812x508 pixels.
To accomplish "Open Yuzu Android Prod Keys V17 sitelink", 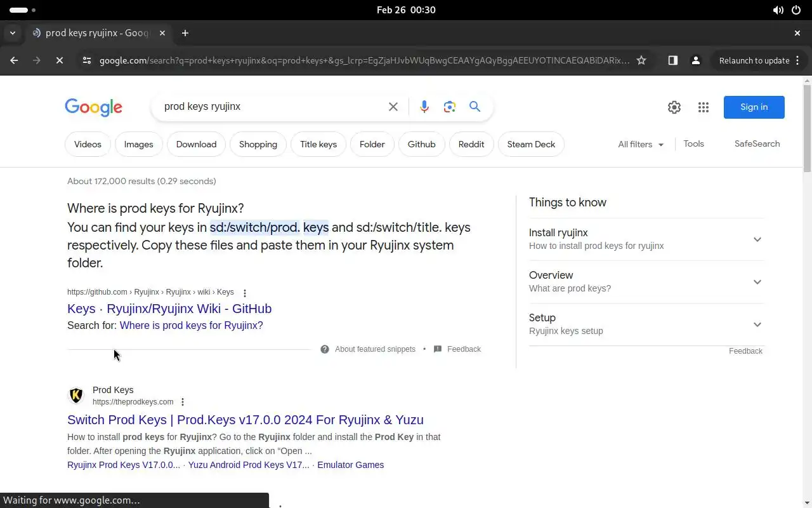I will point(249,465).
